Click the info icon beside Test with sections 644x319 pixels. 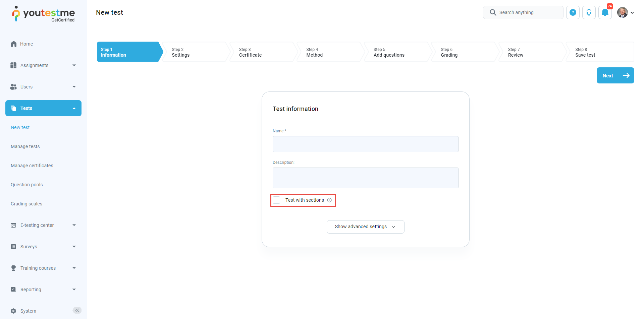tap(329, 200)
